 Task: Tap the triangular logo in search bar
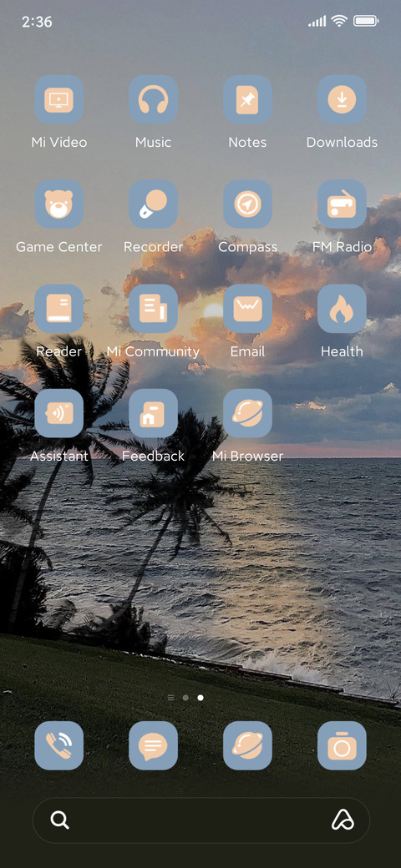pos(343,820)
